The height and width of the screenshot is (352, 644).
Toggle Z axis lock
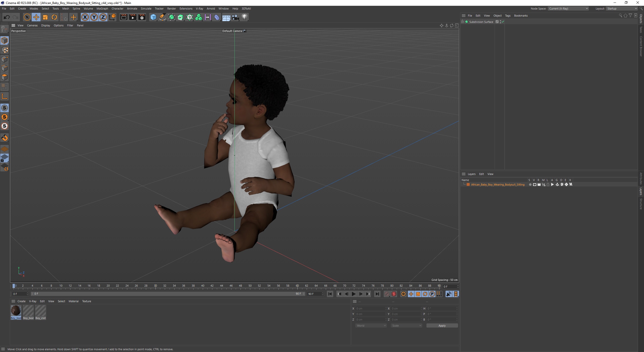pos(103,17)
